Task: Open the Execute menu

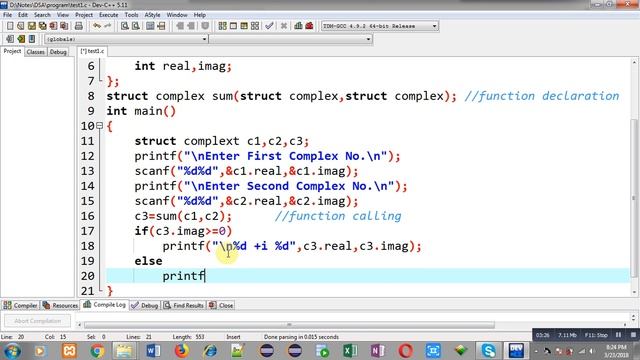Action: pyautogui.click(x=109, y=15)
